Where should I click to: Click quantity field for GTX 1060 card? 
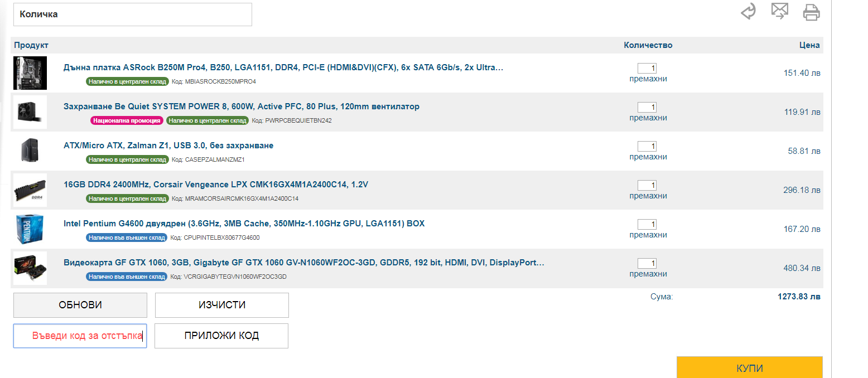(x=647, y=263)
